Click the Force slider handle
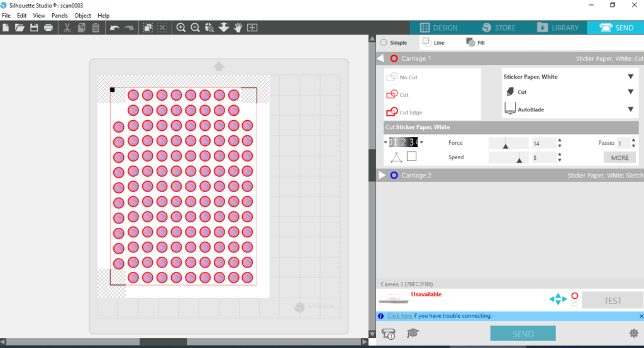The image size is (644, 348). [x=506, y=146]
